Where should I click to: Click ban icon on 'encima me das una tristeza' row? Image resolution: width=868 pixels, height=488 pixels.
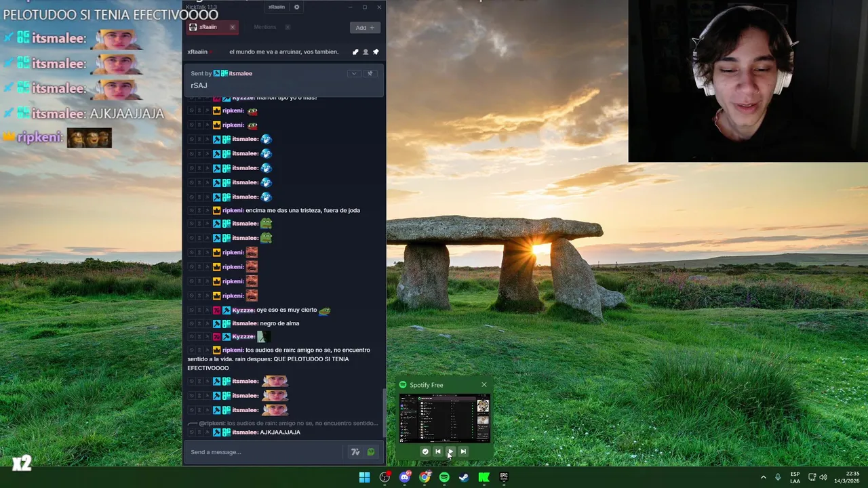[191, 211]
